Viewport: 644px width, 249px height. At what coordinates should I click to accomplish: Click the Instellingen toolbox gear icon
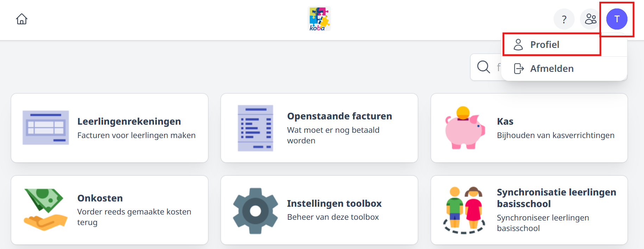pyautogui.click(x=255, y=211)
